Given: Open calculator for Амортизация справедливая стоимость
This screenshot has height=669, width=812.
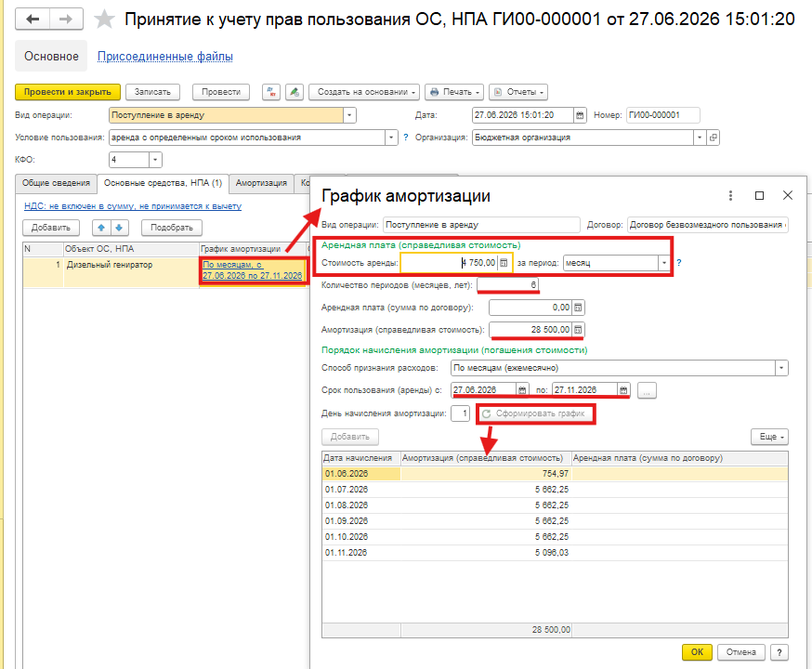Looking at the screenshot, I should [579, 330].
